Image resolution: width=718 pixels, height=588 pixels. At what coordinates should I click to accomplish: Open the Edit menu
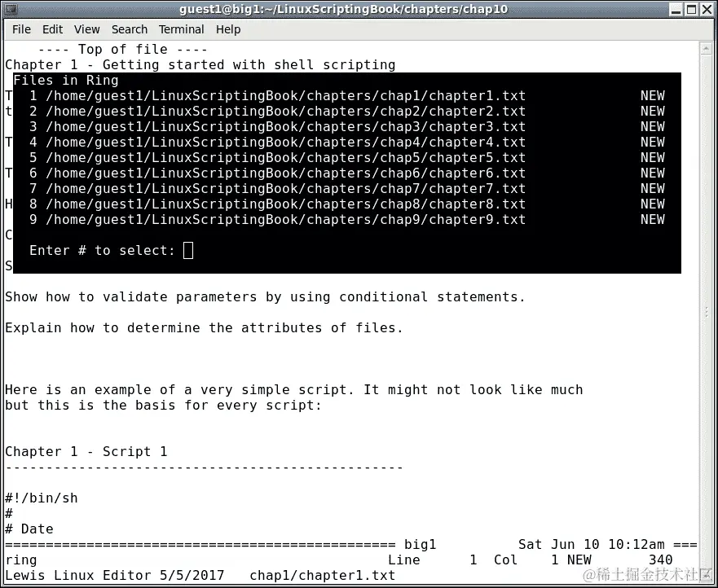click(53, 29)
